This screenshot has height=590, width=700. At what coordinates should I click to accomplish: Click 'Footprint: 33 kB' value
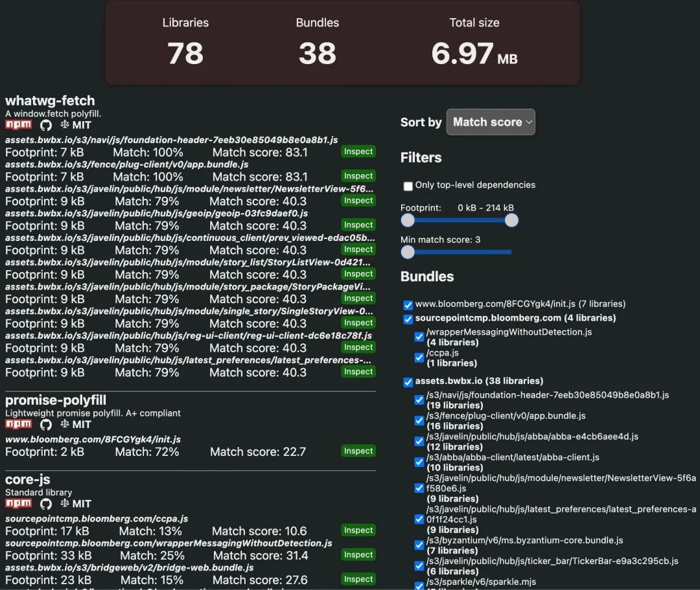coord(48,556)
